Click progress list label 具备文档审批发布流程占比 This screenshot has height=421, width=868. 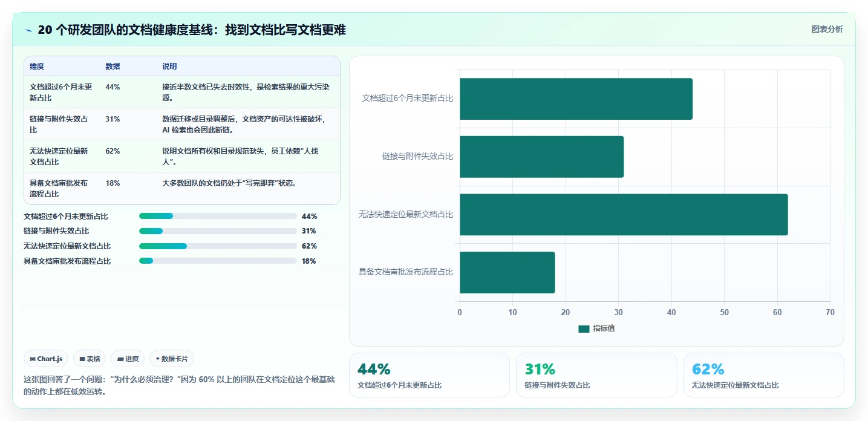tap(67, 261)
